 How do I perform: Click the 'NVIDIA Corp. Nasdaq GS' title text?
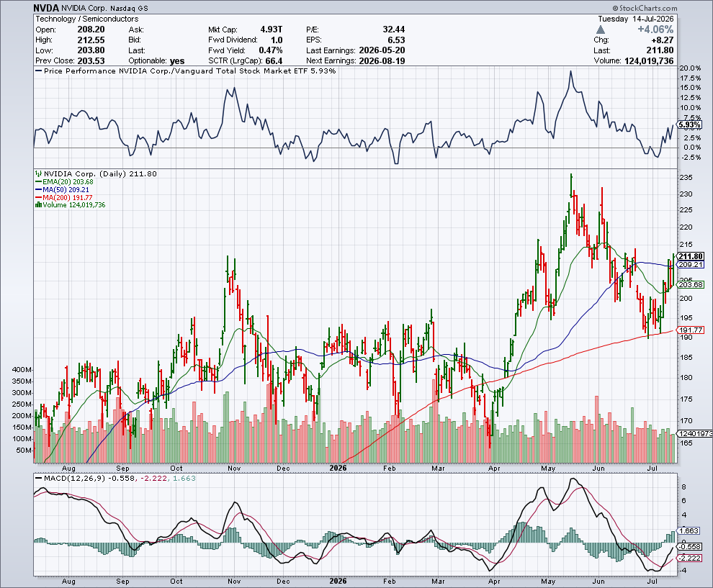[104, 8]
